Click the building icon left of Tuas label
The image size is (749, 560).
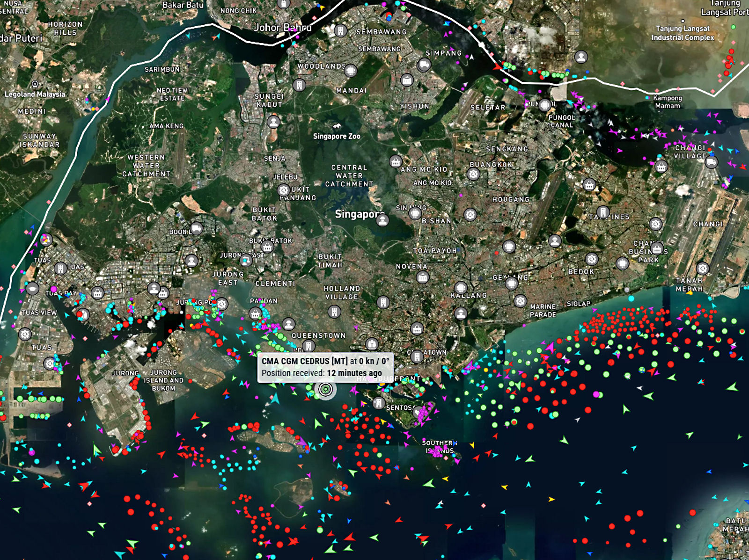point(60,269)
